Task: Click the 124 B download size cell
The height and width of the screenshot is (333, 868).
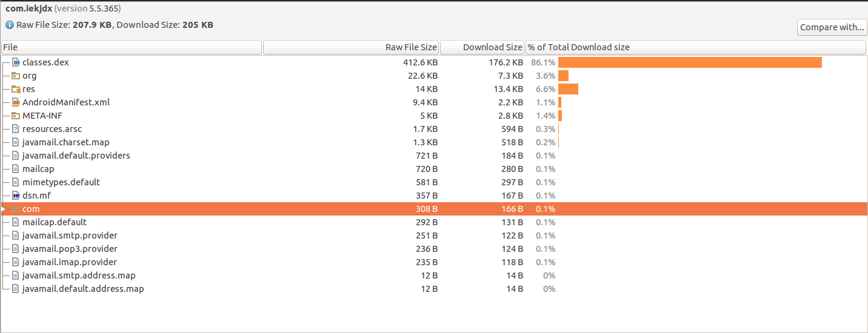Action: point(512,249)
